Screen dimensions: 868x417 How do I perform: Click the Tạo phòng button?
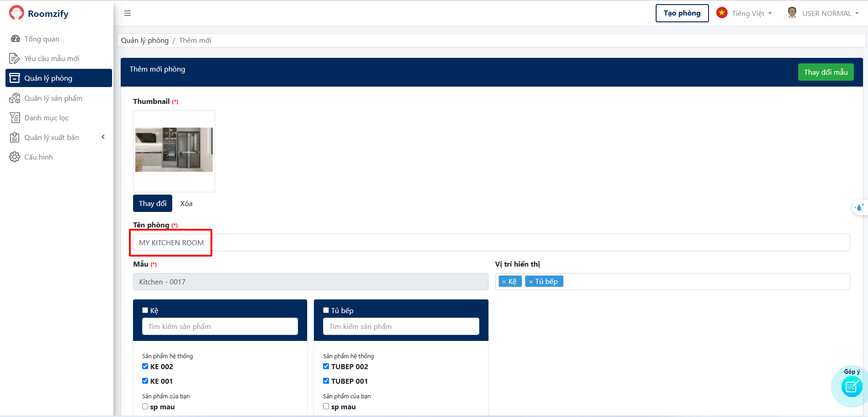(x=682, y=13)
